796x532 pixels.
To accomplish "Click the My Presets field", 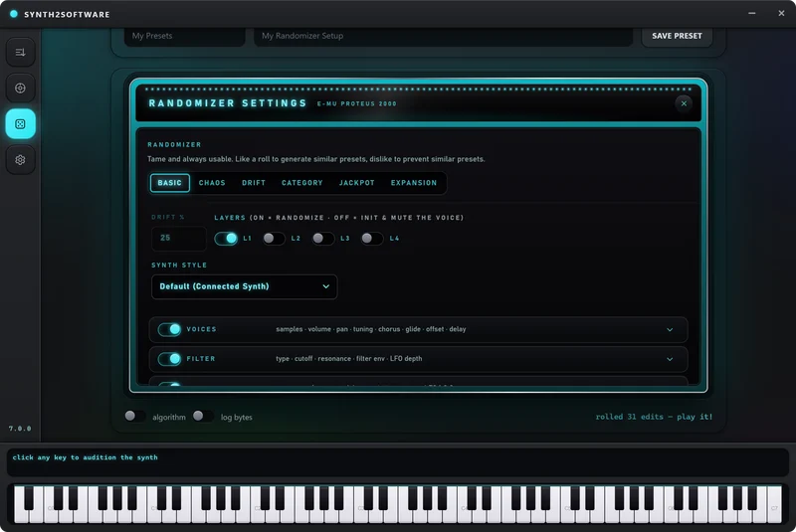I will [x=185, y=36].
